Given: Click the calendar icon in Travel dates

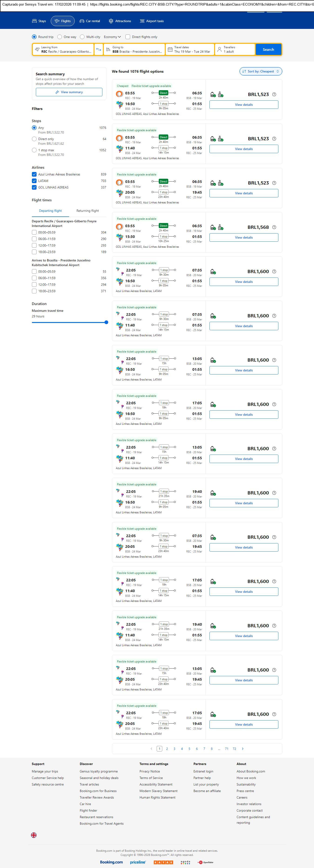Looking at the screenshot, I should [x=170, y=50].
